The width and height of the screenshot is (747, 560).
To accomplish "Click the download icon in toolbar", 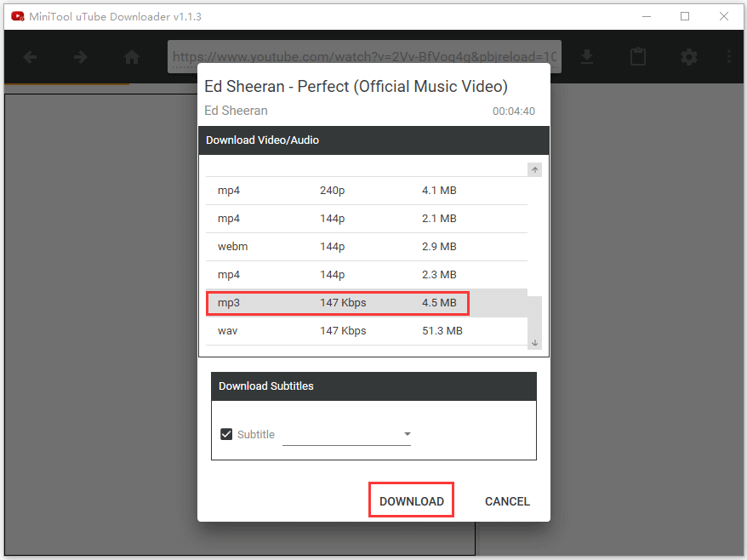I will click(587, 57).
